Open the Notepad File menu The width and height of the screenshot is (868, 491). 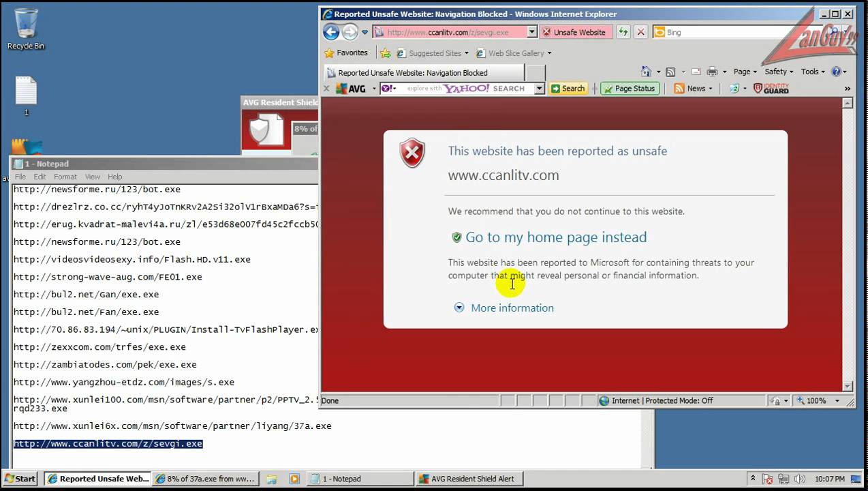click(20, 177)
